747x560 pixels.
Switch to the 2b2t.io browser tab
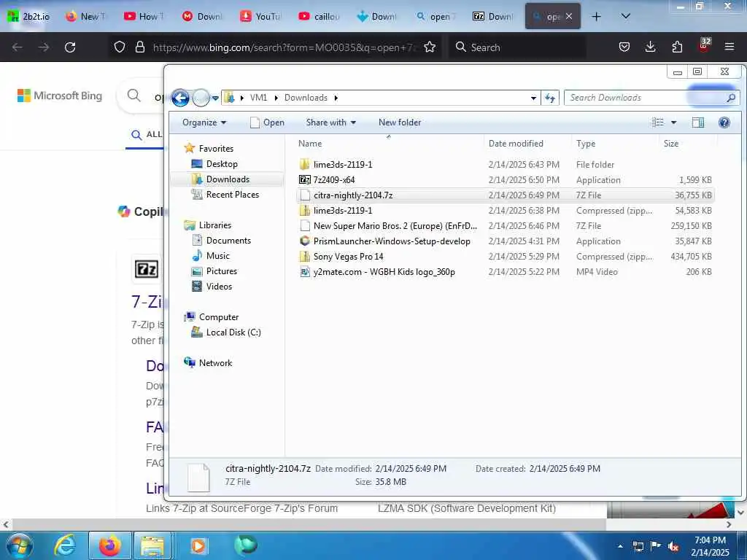pyautogui.click(x=29, y=16)
